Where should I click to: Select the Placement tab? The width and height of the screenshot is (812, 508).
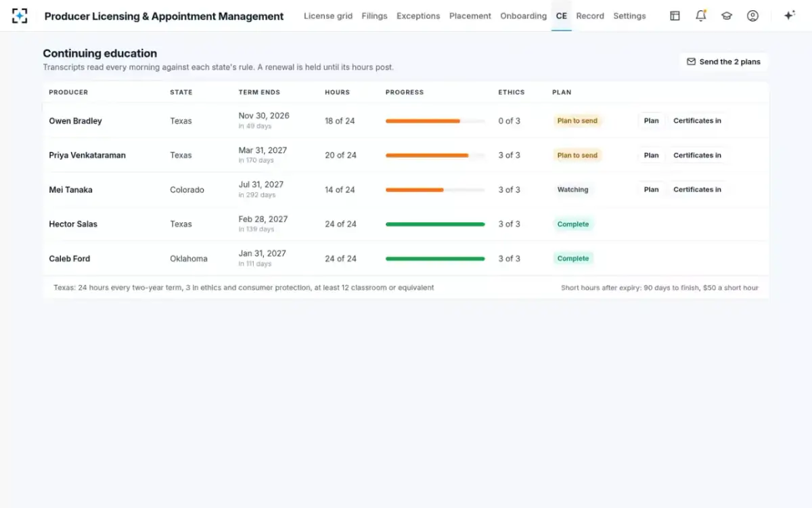click(470, 16)
